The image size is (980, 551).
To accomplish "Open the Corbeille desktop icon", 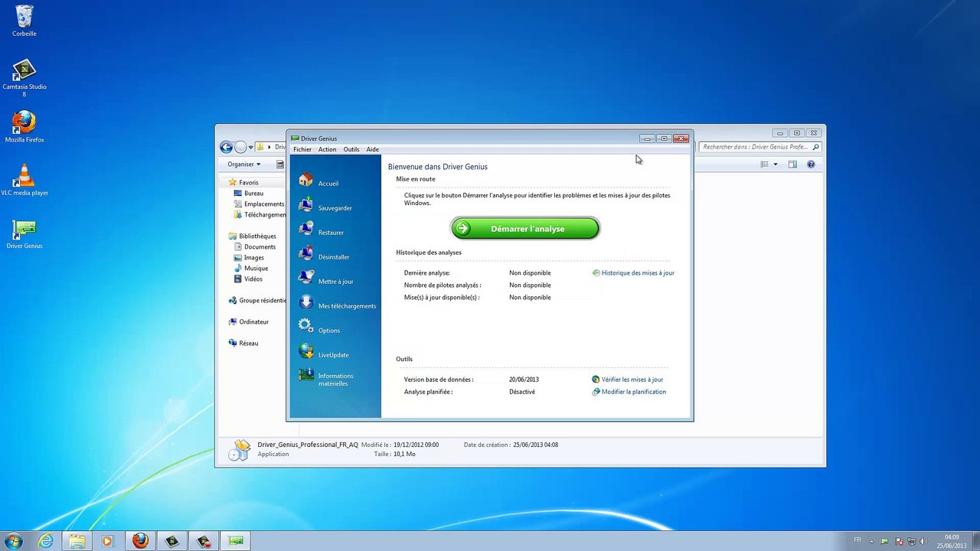I will [24, 21].
